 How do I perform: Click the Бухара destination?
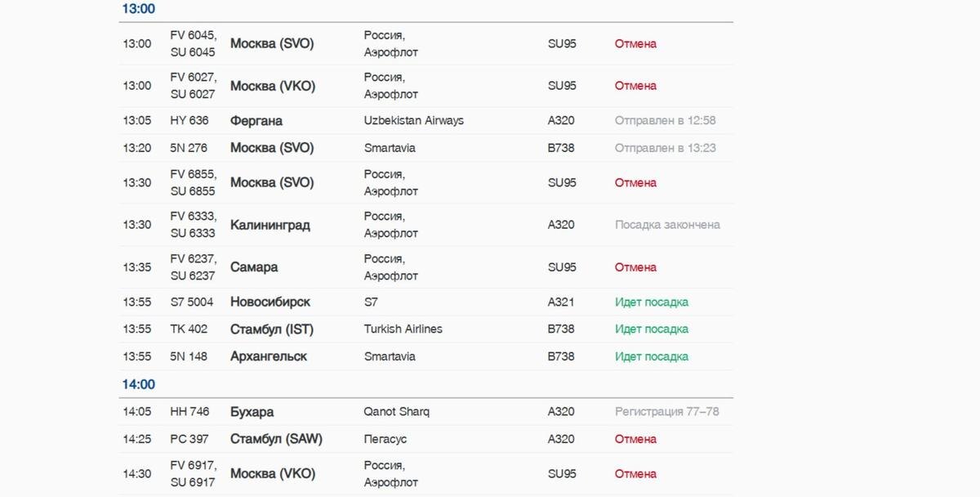coord(252,412)
